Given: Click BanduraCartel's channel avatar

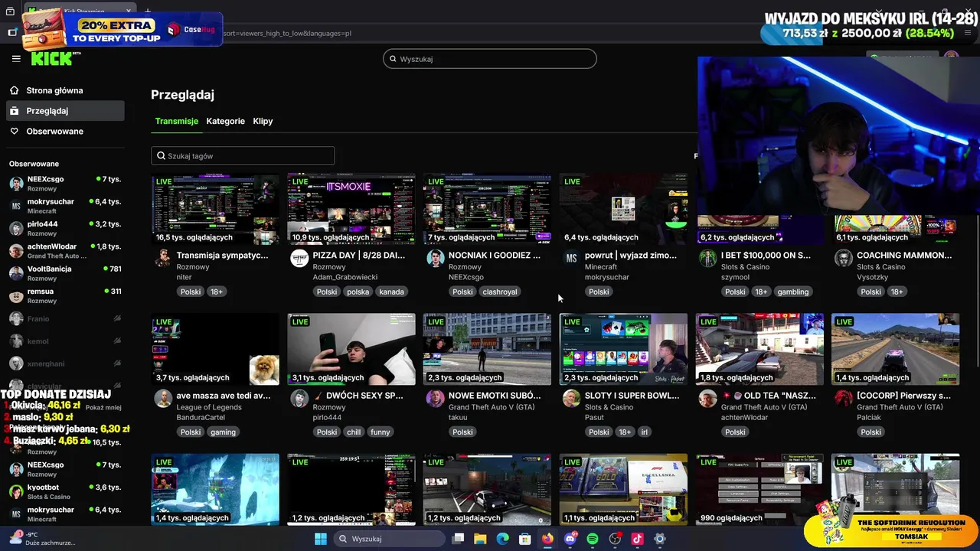Looking at the screenshot, I should point(162,398).
